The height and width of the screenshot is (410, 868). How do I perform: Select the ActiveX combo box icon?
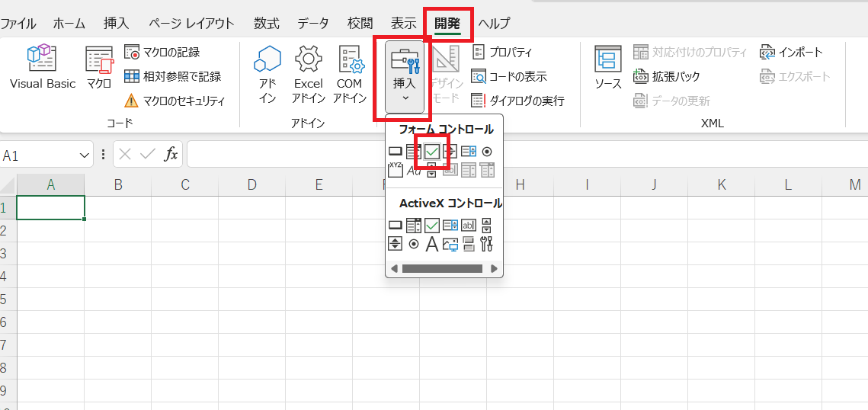[x=413, y=226]
